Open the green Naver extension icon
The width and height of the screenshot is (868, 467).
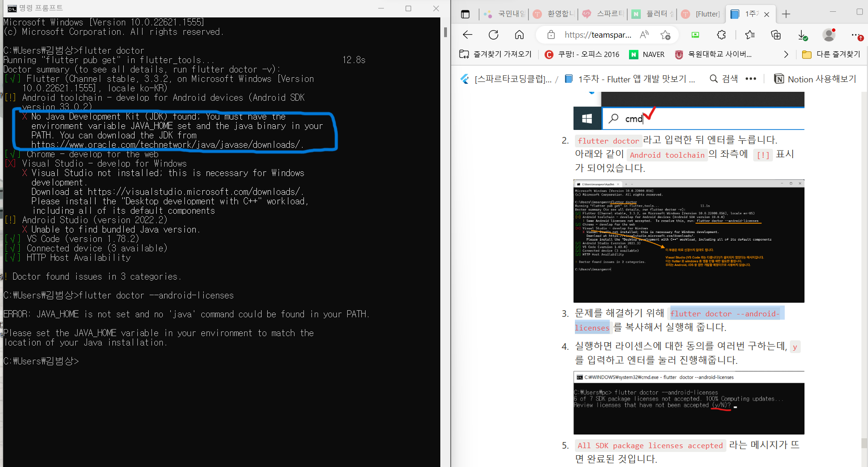pyautogui.click(x=695, y=35)
